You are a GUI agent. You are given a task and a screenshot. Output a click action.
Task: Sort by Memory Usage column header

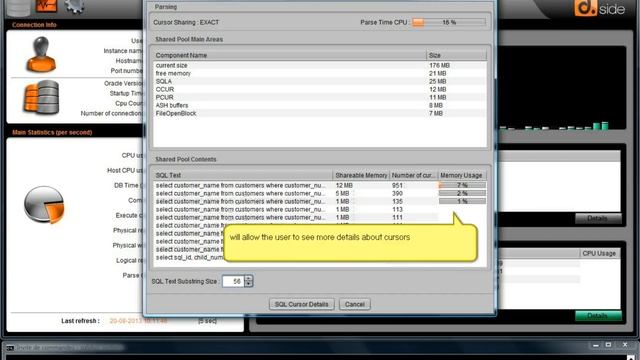click(462, 175)
